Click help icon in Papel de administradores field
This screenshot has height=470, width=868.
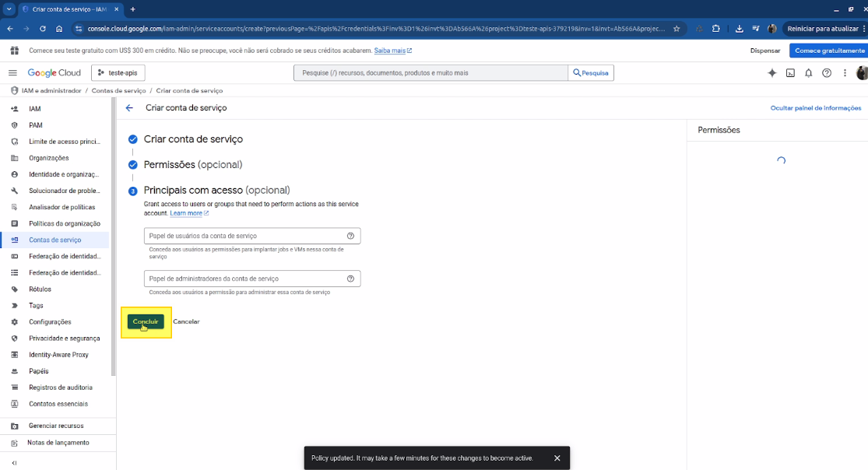(350, 279)
